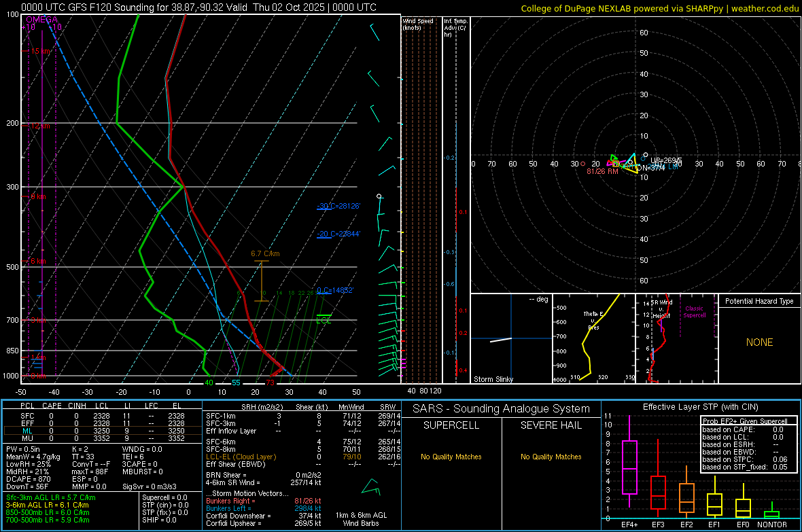Click the SFC-6km kinematics row label
The height and width of the screenshot is (532, 802).
(x=221, y=442)
